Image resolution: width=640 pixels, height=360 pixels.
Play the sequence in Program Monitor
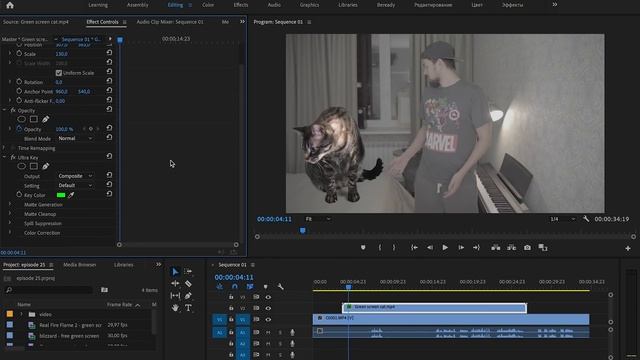445,247
